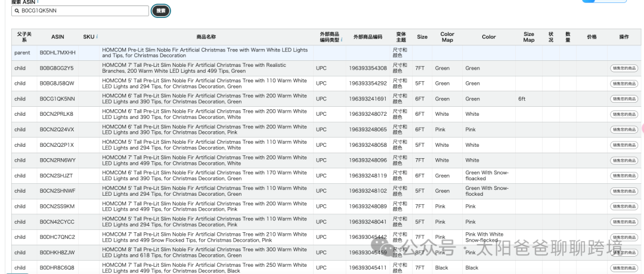Click 销售您的商品 for ASIN B0BG8GG2Y5
The image size is (644, 274).
(624, 68)
